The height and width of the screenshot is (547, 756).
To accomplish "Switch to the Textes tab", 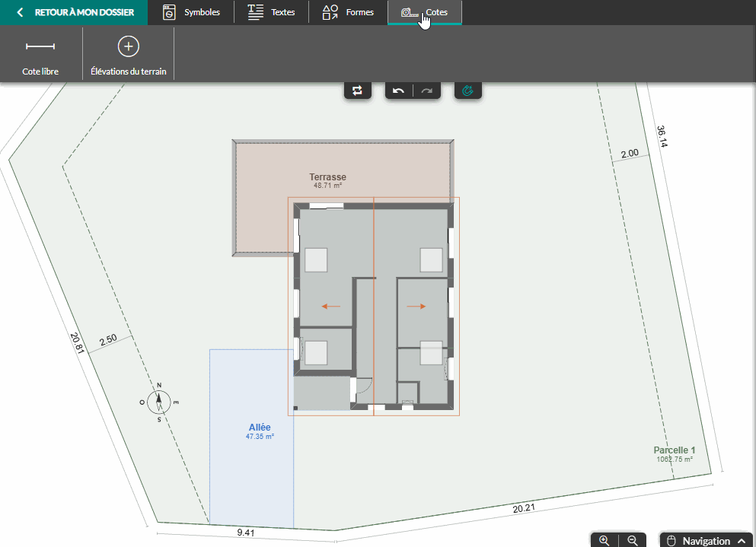I will point(272,12).
